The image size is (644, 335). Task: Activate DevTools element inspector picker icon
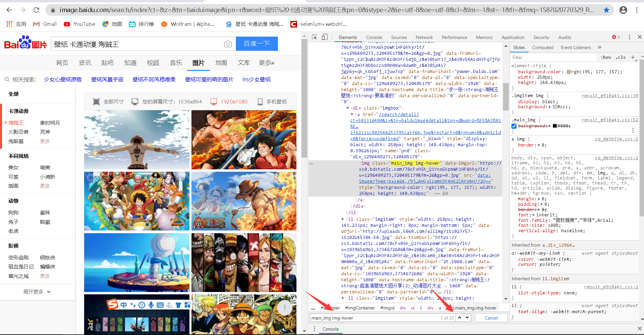[314, 37]
